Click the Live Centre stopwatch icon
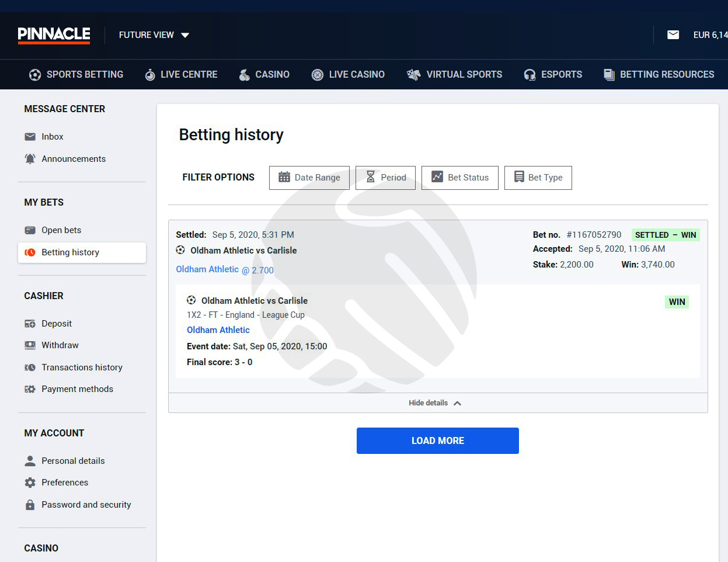The width and height of the screenshot is (728, 562). pyautogui.click(x=150, y=75)
